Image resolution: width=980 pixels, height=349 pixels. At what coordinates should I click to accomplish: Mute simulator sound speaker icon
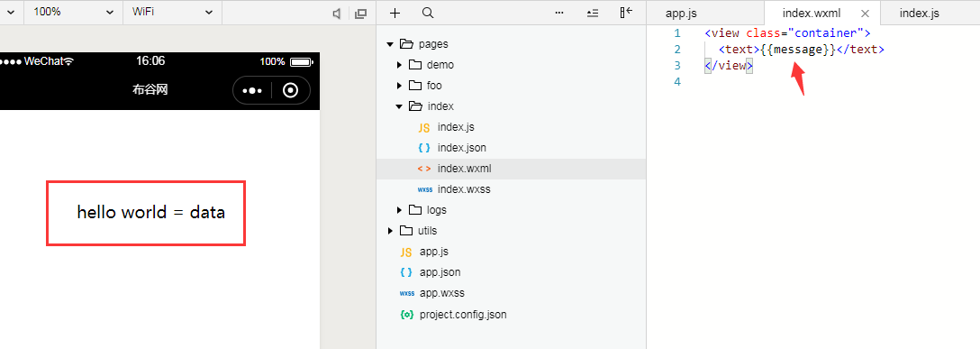pyautogui.click(x=337, y=14)
